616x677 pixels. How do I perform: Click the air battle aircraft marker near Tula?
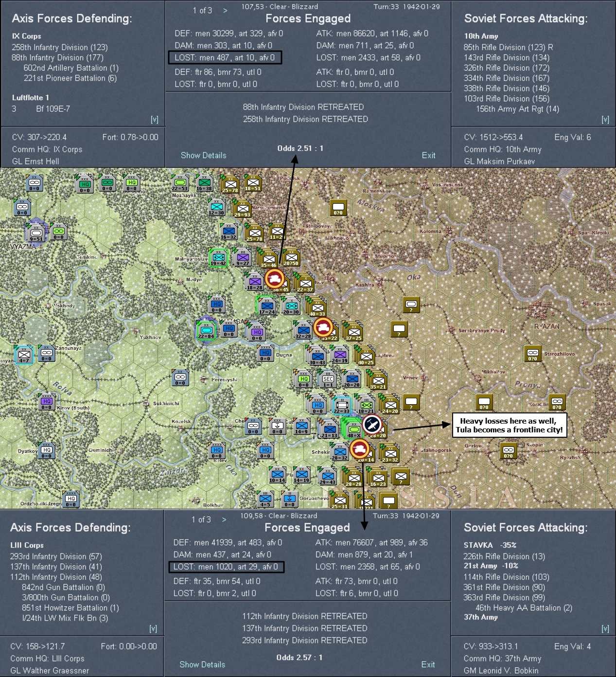click(372, 425)
